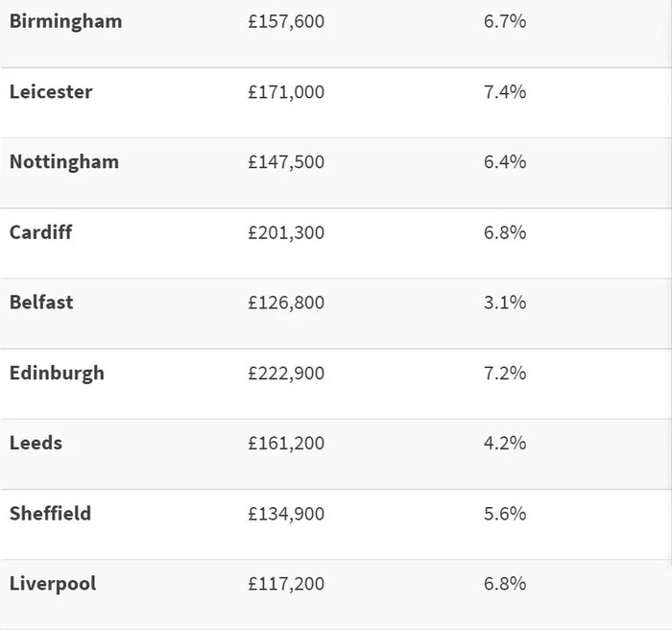
Task: Select the 5.6% growth figure
Action: (x=505, y=514)
